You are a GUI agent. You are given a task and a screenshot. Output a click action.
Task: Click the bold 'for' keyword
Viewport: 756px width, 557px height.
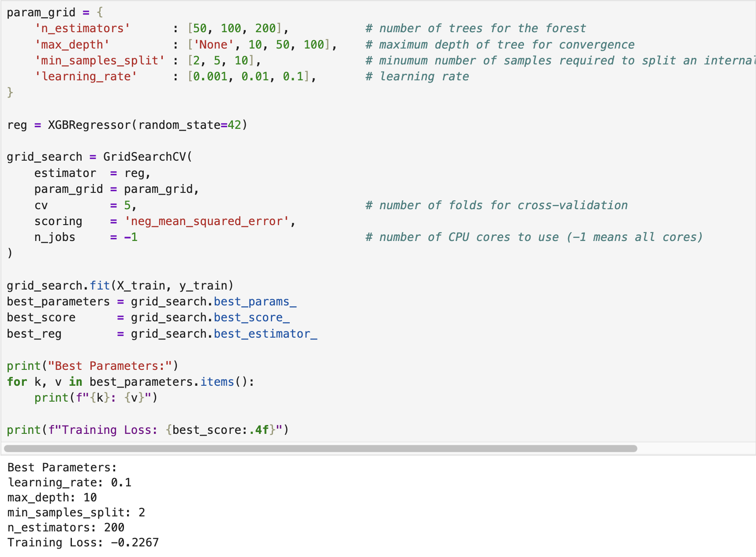[x=17, y=382]
